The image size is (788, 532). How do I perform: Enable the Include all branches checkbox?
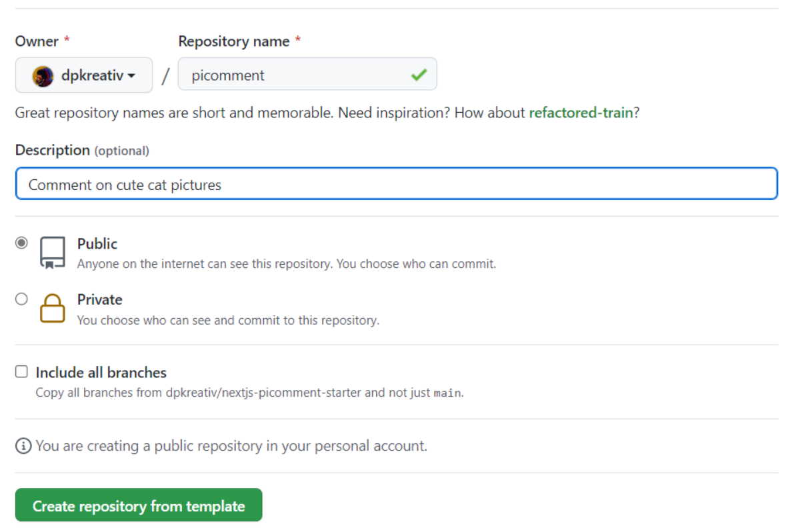22,372
